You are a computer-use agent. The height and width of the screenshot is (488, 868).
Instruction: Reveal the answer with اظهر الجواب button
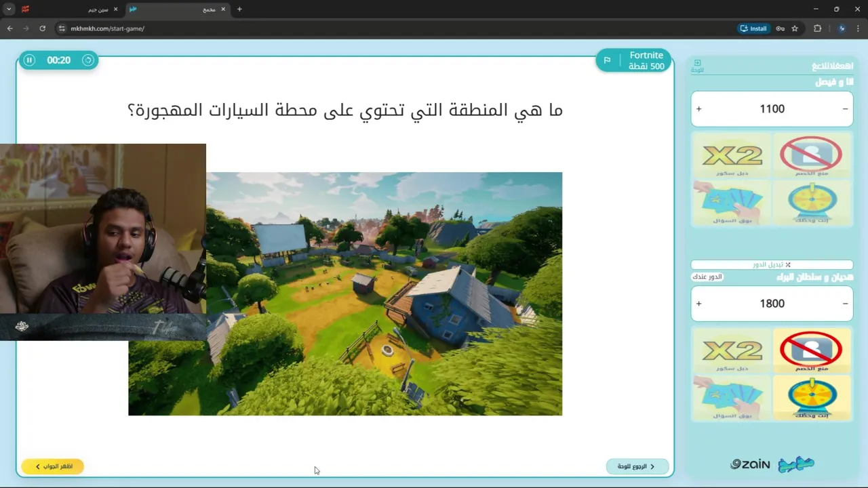tap(53, 466)
